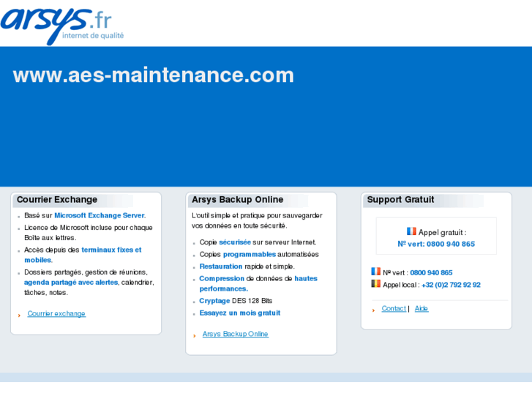Click the Arsys Backup Online panel heading
This screenshot has height=399, width=532.
(238, 199)
